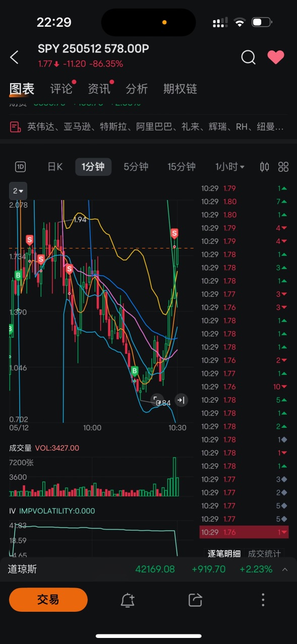Image resolution: width=297 pixels, height=644 pixels.
Task: Add a price alert bell icon
Action: (x=128, y=600)
